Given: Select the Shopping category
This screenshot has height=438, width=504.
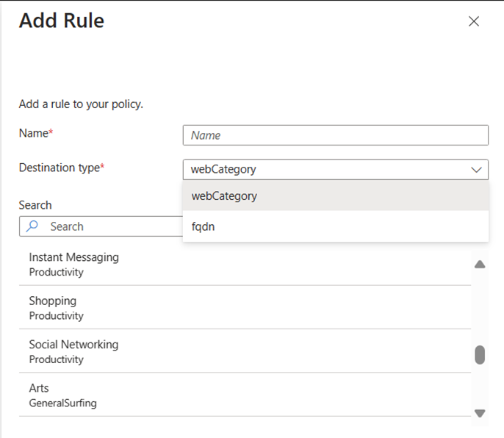Looking at the screenshot, I should (53, 307).
